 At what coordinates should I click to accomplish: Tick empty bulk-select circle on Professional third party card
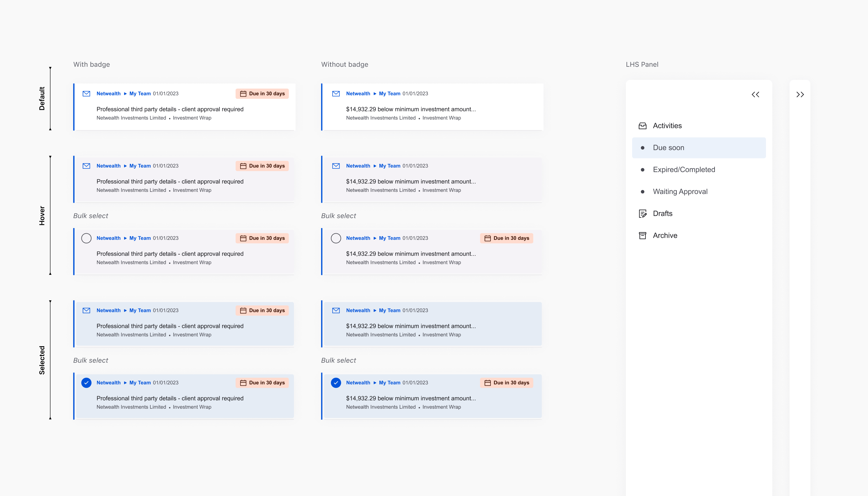point(86,238)
